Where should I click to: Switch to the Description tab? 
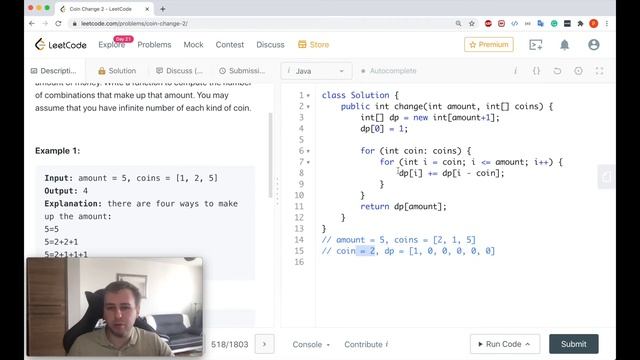coord(53,71)
